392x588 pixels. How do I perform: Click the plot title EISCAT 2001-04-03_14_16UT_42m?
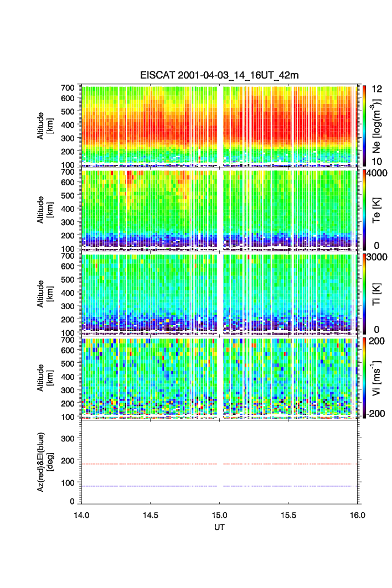pyautogui.click(x=219, y=75)
